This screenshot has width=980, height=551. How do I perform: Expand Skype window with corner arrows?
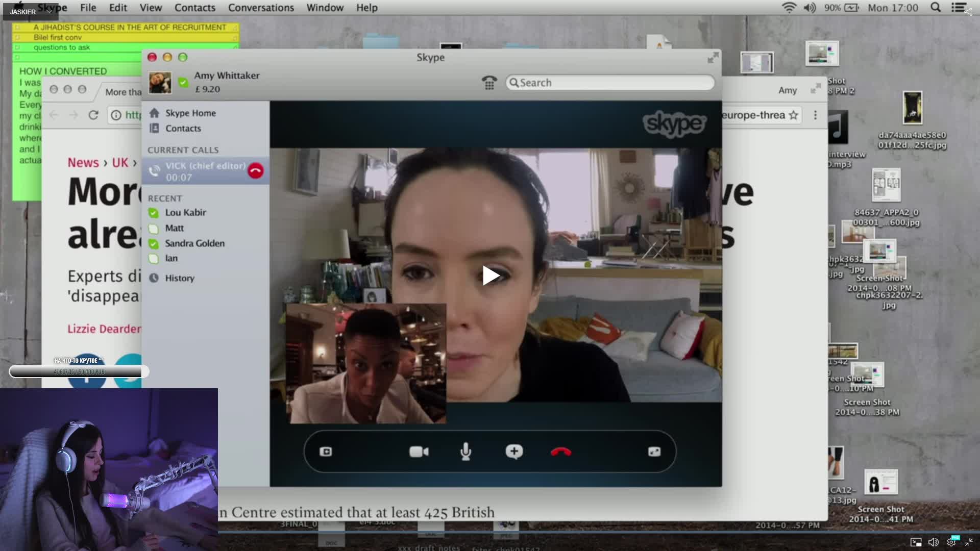(x=713, y=58)
